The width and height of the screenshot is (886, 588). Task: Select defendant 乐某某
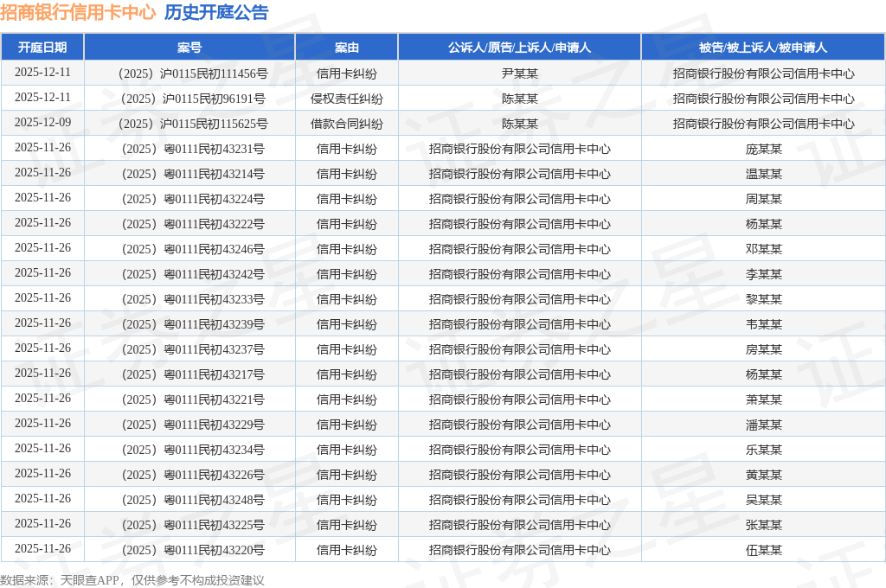(x=763, y=450)
